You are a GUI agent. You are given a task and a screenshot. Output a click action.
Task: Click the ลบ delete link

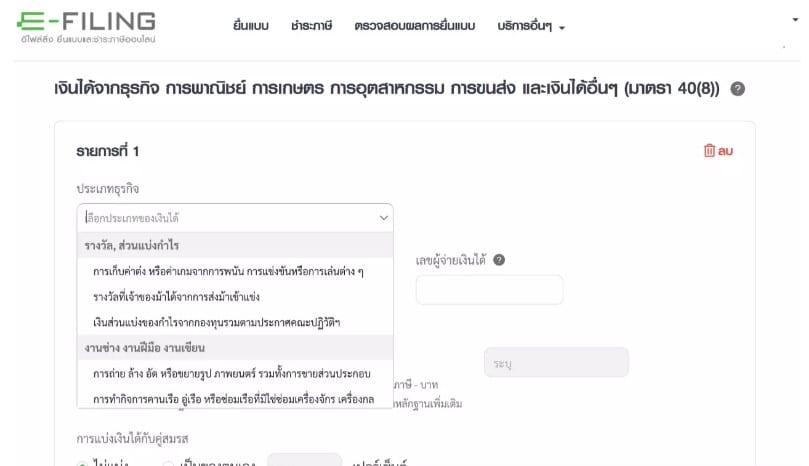[x=725, y=151]
